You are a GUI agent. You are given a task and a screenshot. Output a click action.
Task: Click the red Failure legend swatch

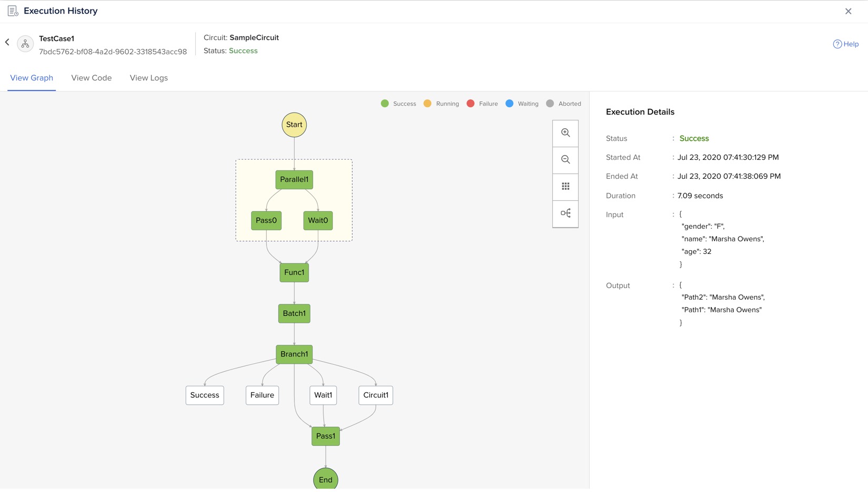coord(470,104)
